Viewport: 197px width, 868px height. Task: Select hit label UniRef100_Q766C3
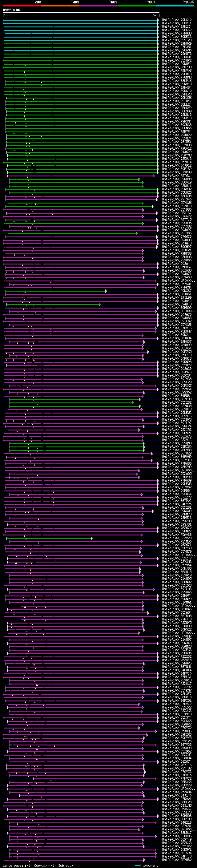pyautogui.click(x=177, y=236)
